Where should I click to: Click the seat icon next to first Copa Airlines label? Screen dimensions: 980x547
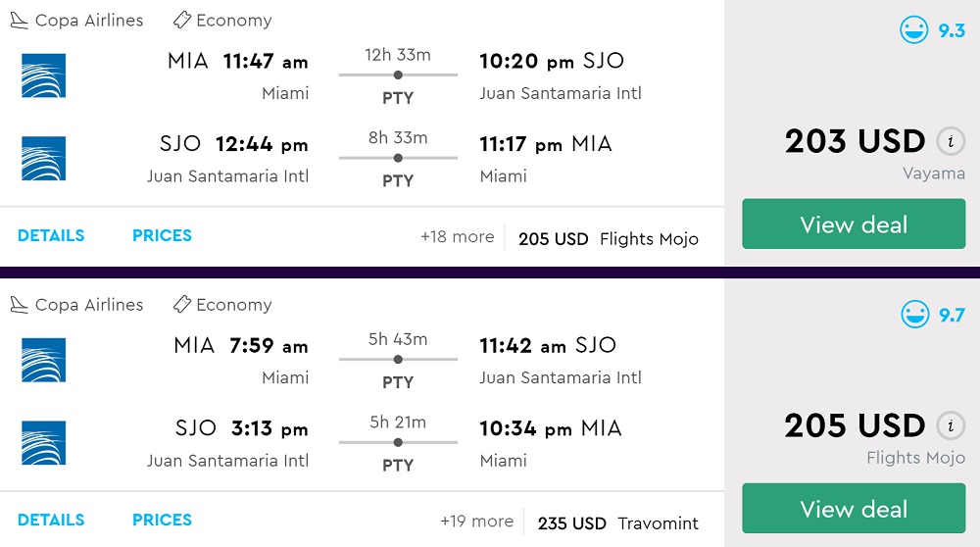point(20,21)
